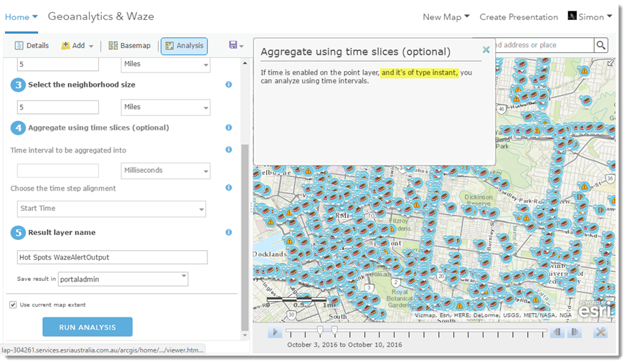
Task: Click Create Presentation link
Action: [x=519, y=17]
